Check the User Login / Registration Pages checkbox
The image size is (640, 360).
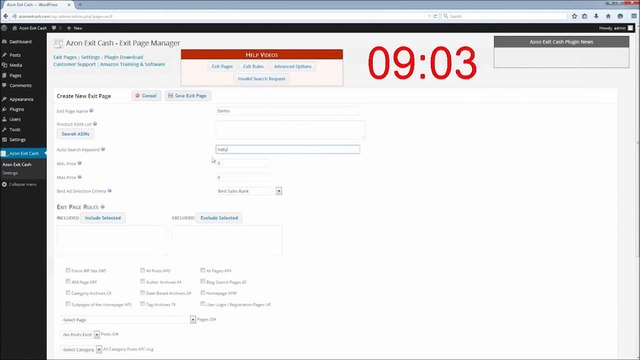202,304
